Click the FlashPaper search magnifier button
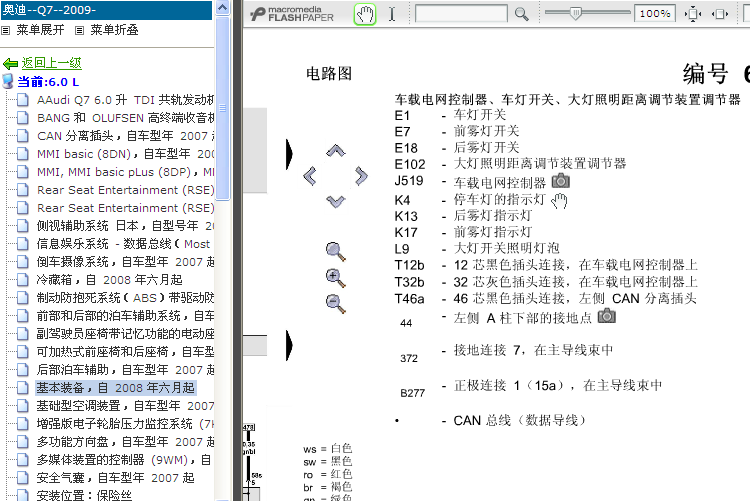This screenshot has width=750, height=501. pyautogui.click(x=521, y=14)
